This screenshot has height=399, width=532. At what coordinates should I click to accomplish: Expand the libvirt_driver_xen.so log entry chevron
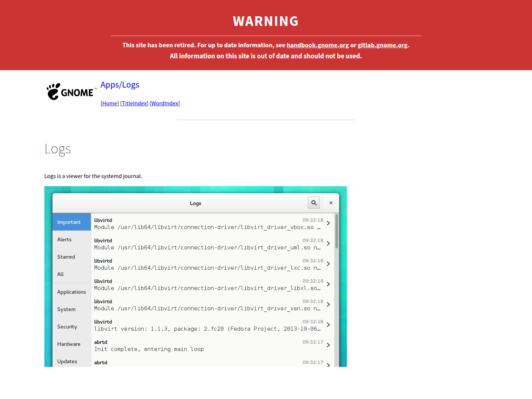328,304
